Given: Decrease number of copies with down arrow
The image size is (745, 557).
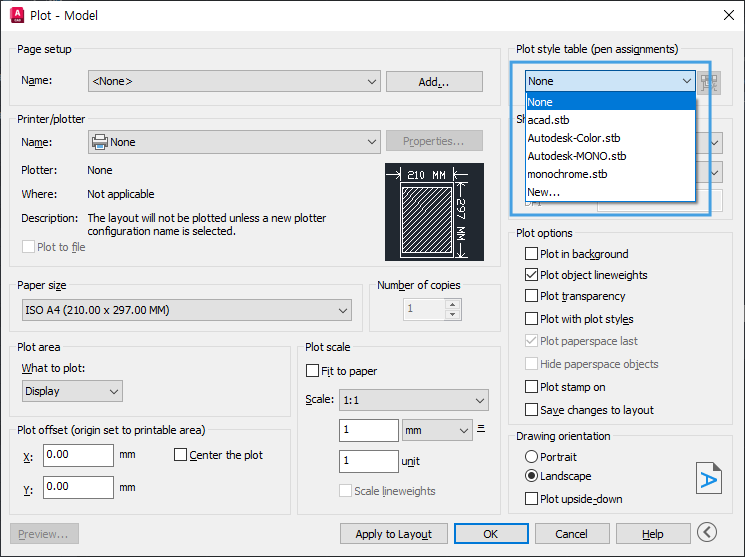Looking at the screenshot, I should click(x=453, y=315).
